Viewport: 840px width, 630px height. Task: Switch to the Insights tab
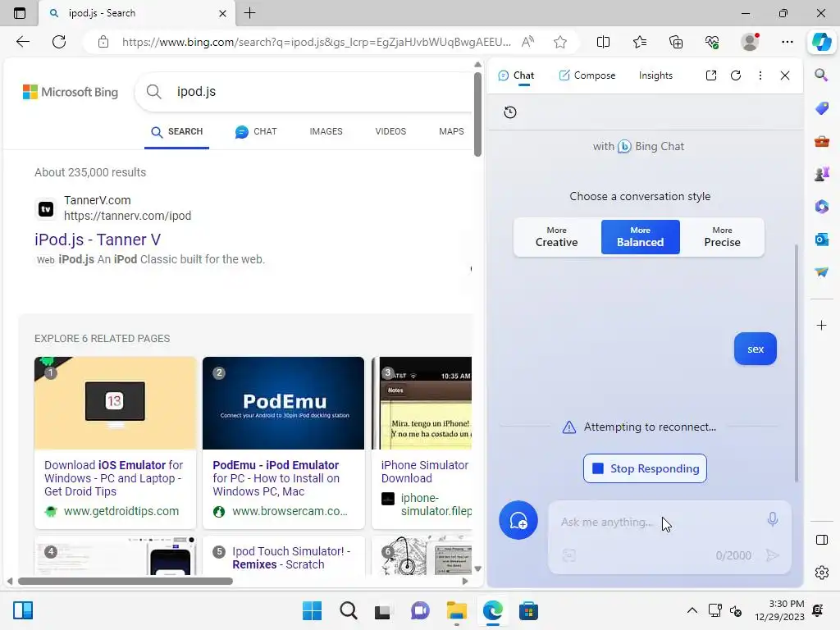655,75
